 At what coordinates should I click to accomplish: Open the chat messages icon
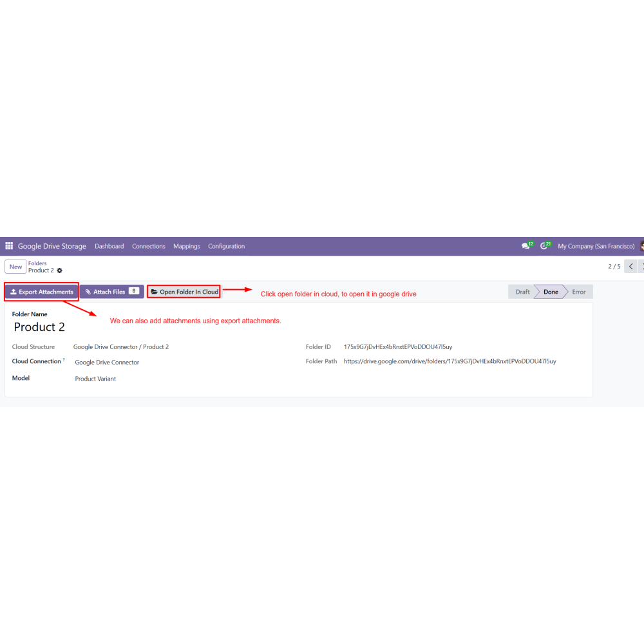[x=526, y=246]
